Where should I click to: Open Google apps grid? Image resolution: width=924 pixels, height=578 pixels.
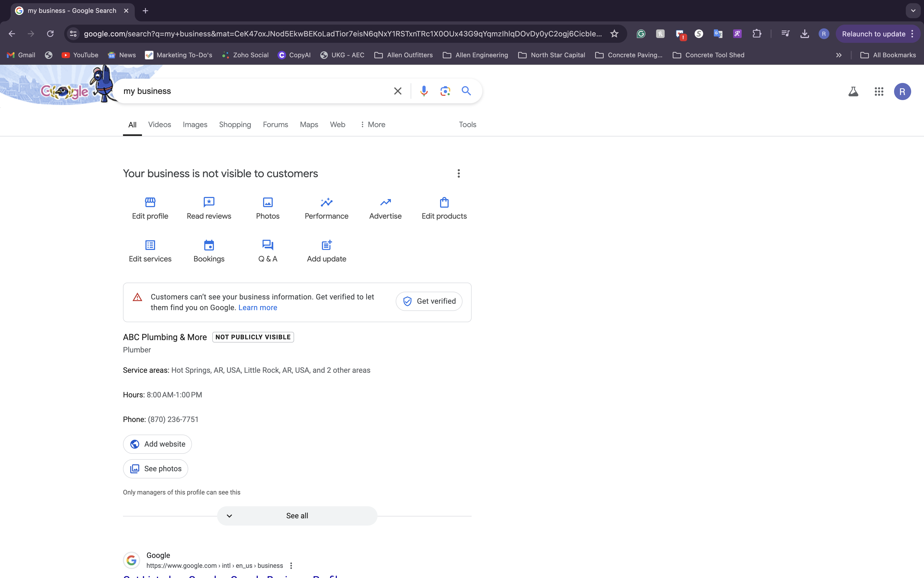[x=879, y=91]
